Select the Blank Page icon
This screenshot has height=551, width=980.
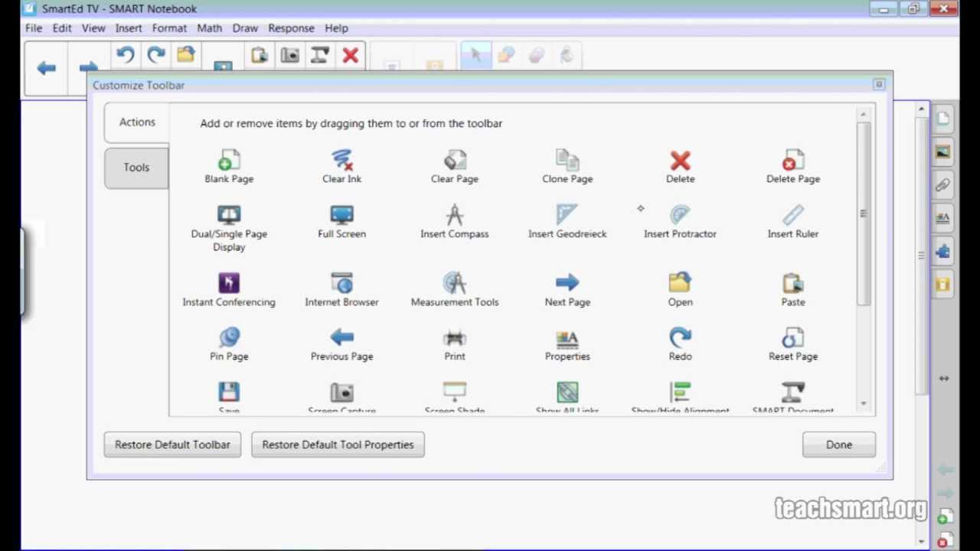tap(229, 161)
